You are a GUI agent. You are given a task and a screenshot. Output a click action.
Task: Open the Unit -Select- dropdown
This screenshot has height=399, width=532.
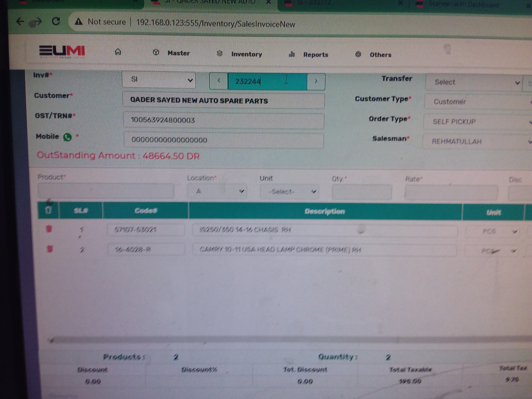[x=290, y=192]
